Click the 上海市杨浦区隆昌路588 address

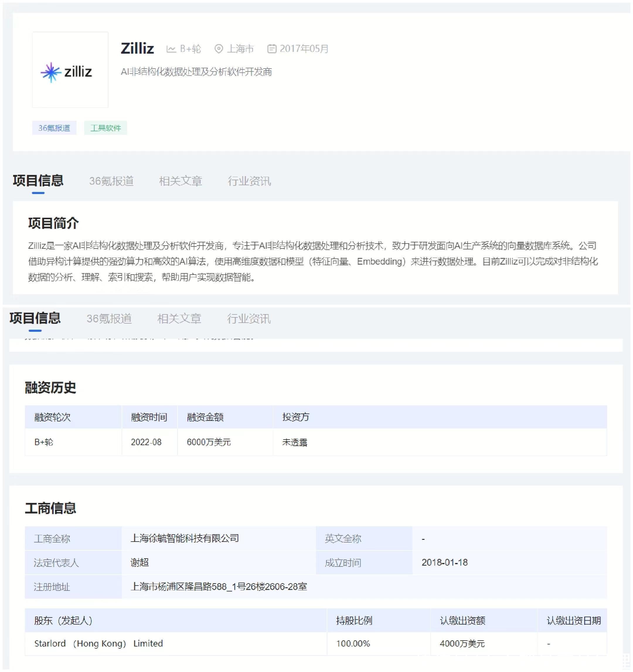(x=219, y=586)
